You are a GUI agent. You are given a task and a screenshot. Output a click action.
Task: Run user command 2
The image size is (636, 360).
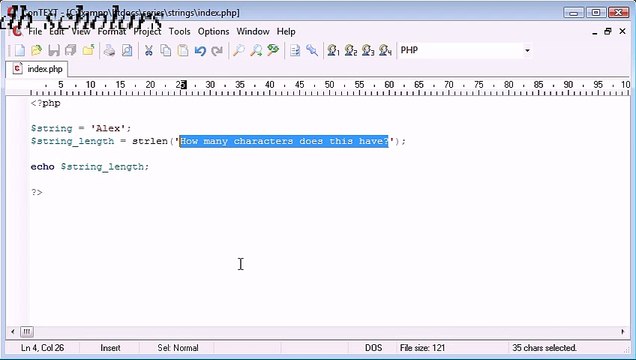351,50
